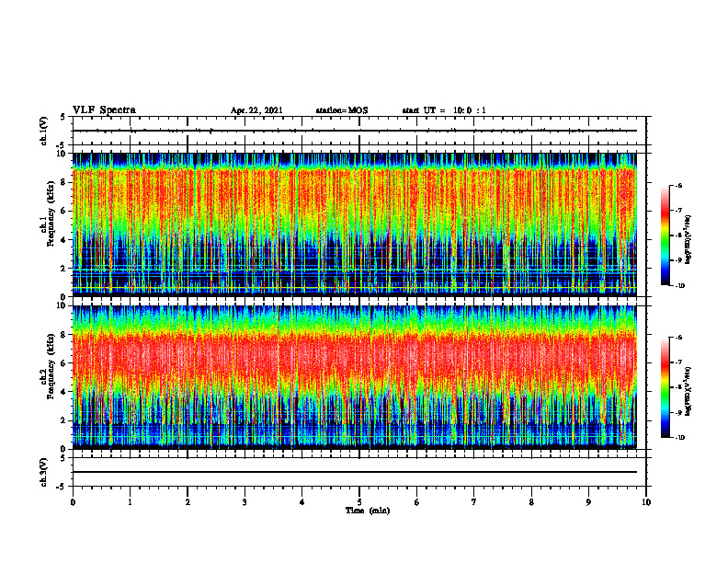Screen dimensions: 728x563
Task: Select the ch.2 color bar "log(PSD)" label
Action: tap(688, 391)
